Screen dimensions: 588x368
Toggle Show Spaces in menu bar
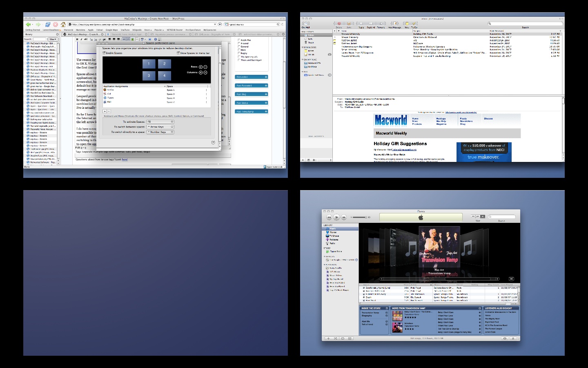point(178,53)
